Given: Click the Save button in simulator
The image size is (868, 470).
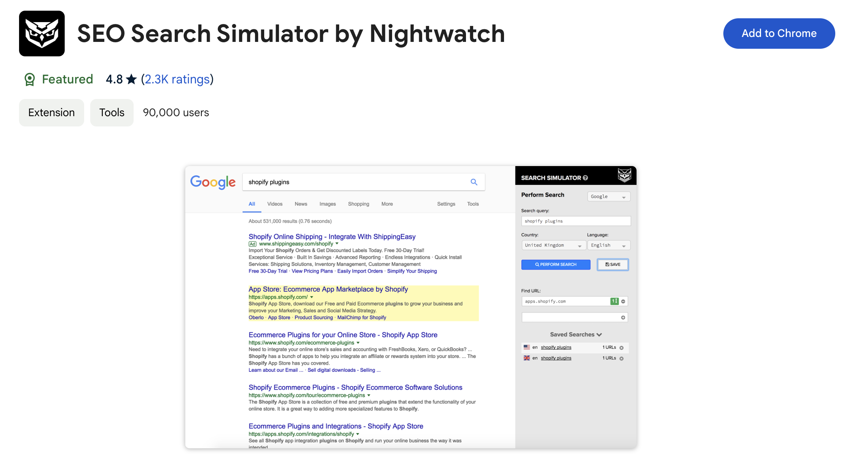Looking at the screenshot, I should click(x=613, y=265).
